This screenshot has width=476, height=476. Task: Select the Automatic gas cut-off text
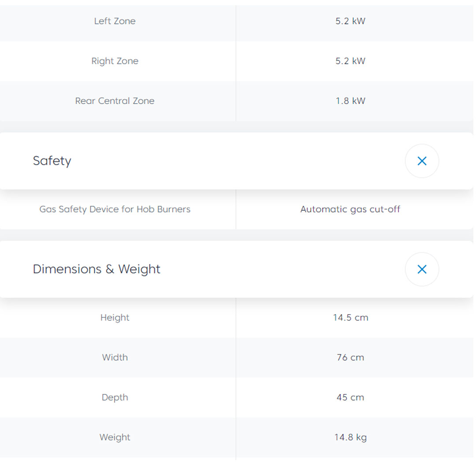[350, 209]
